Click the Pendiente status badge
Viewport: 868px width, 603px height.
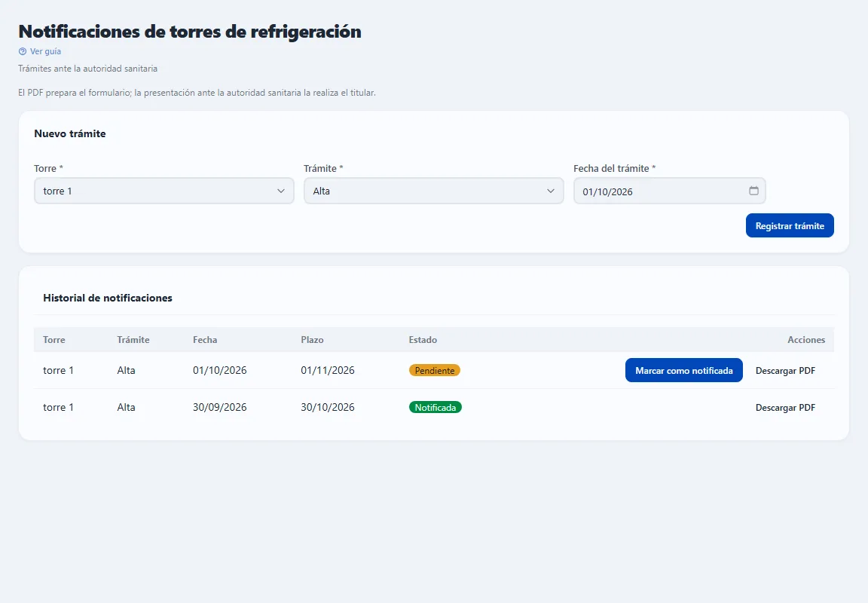coord(435,370)
